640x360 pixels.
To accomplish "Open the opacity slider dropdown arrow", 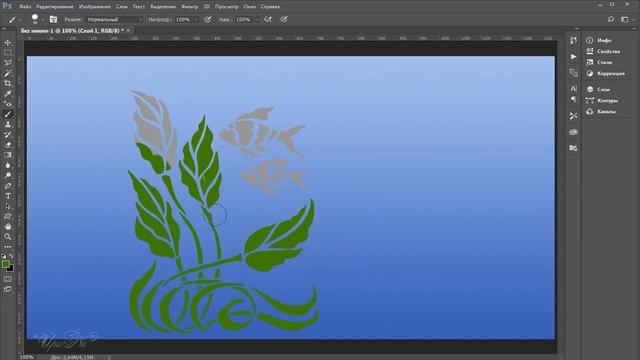I will point(196,19).
